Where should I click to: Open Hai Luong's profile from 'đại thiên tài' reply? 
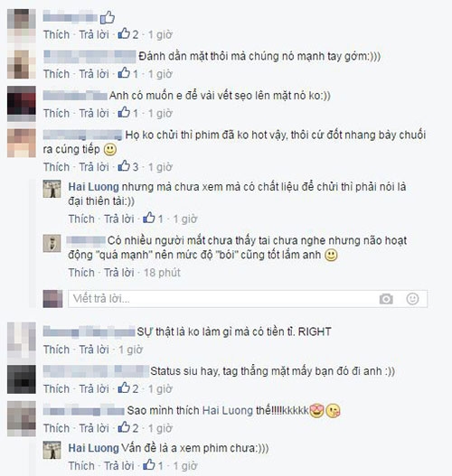pyautogui.click(x=93, y=187)
